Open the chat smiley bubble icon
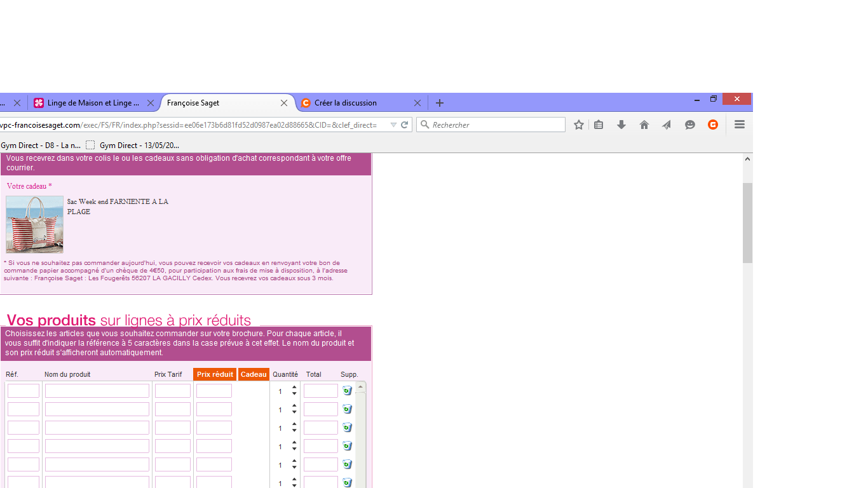Screen dimensions: 868x488 (x=689, y=125)
